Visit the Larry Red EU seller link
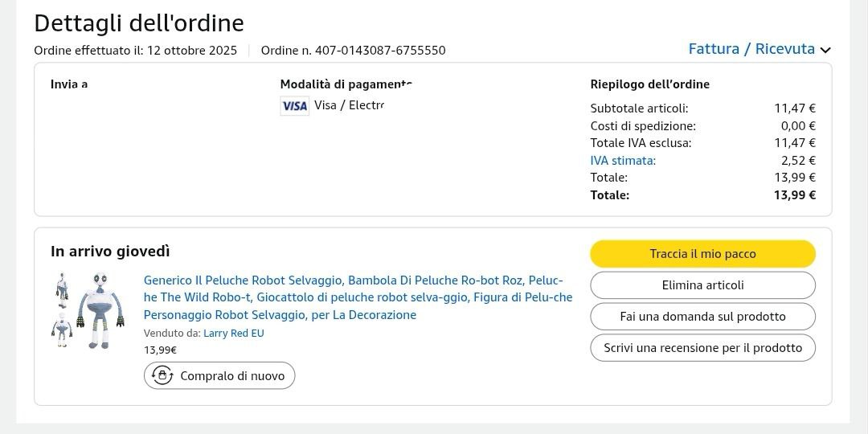This screenshot has height=434, width=868. 233,334
